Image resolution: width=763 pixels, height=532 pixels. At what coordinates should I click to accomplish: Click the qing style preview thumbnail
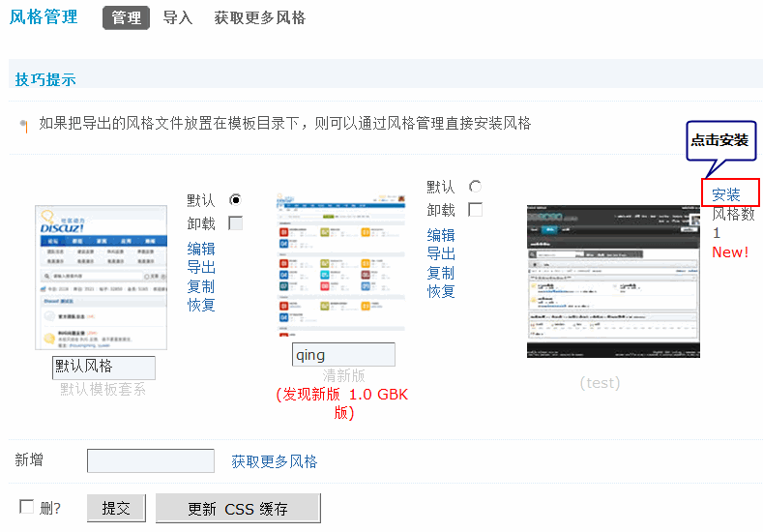[340, 261]
